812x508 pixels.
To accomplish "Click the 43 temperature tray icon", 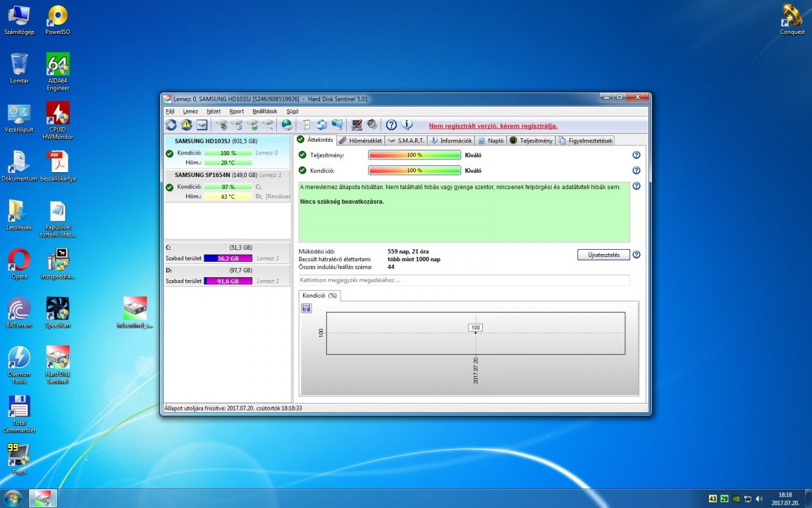I will pyautogui.click(x=713, y=499).
